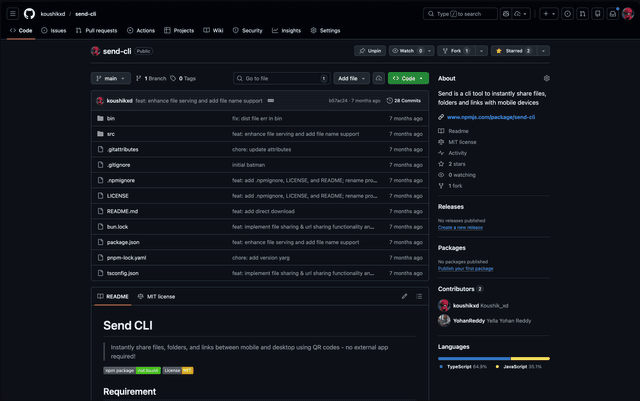
Task: Open the src folder
Action: click(x=111, y=134)
